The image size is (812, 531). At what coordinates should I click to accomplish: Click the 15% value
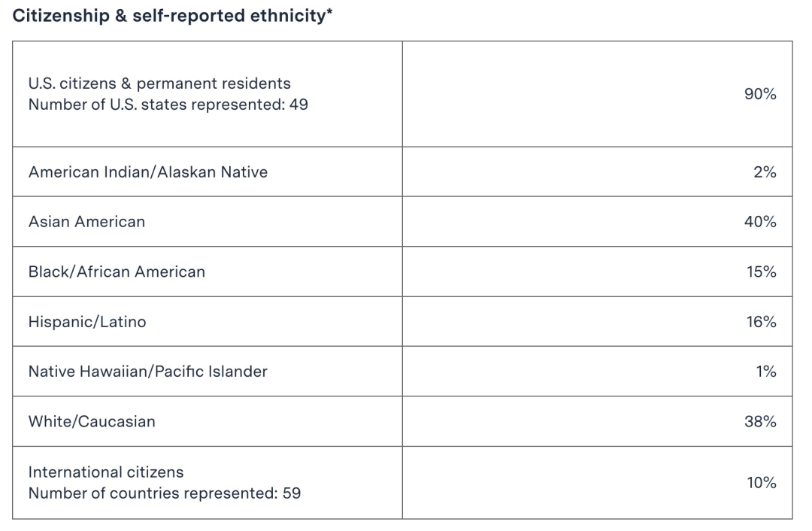(x=761, y=272)
